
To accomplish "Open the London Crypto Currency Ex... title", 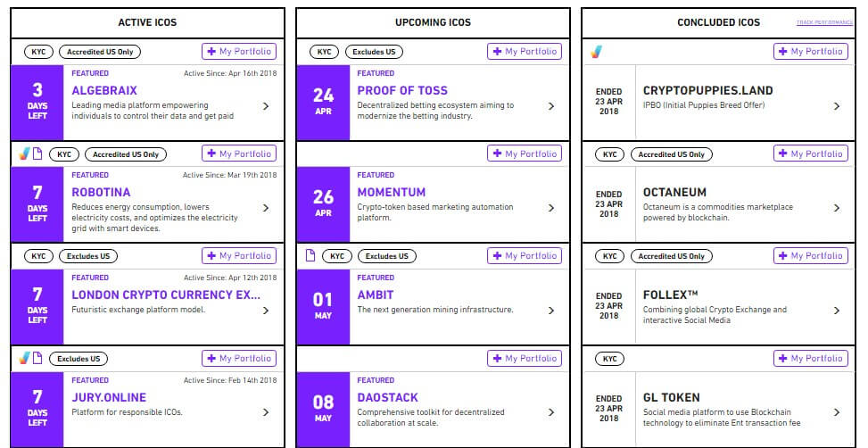I will point(166,295).
